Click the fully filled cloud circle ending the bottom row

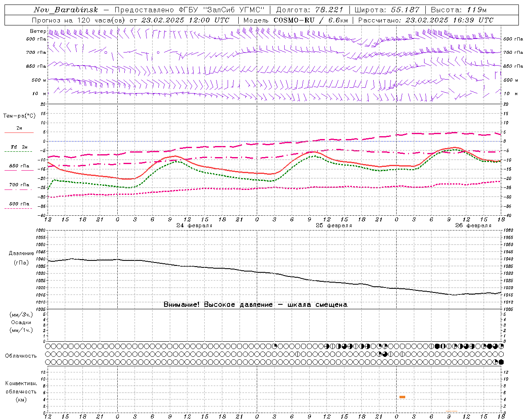(x=501, y=362)
